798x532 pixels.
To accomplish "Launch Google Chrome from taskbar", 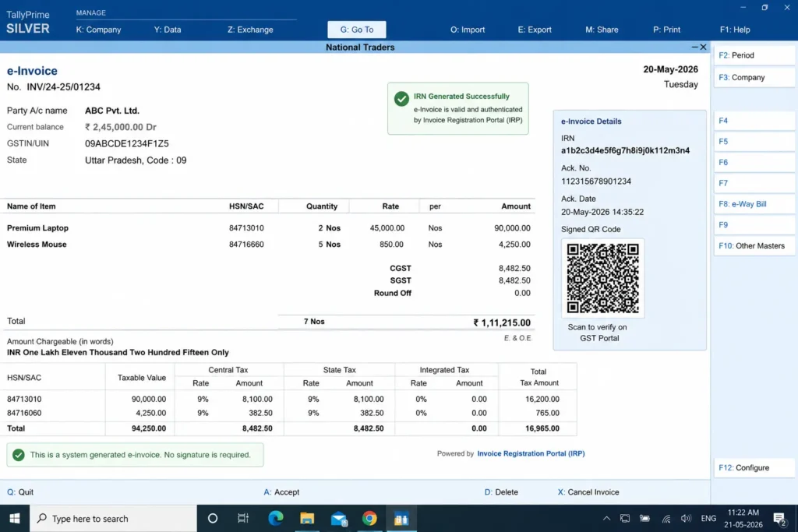I will [x=370, y=518].
